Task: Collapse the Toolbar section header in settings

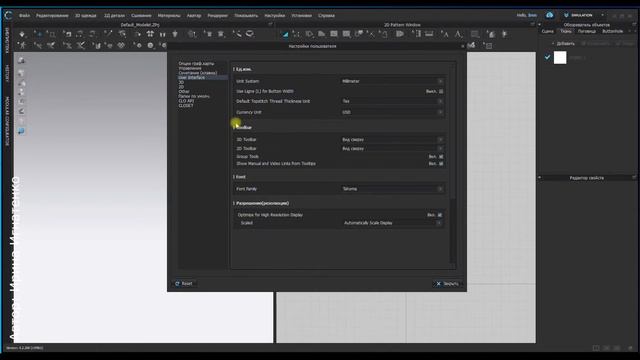Action: tap(244, 127)
